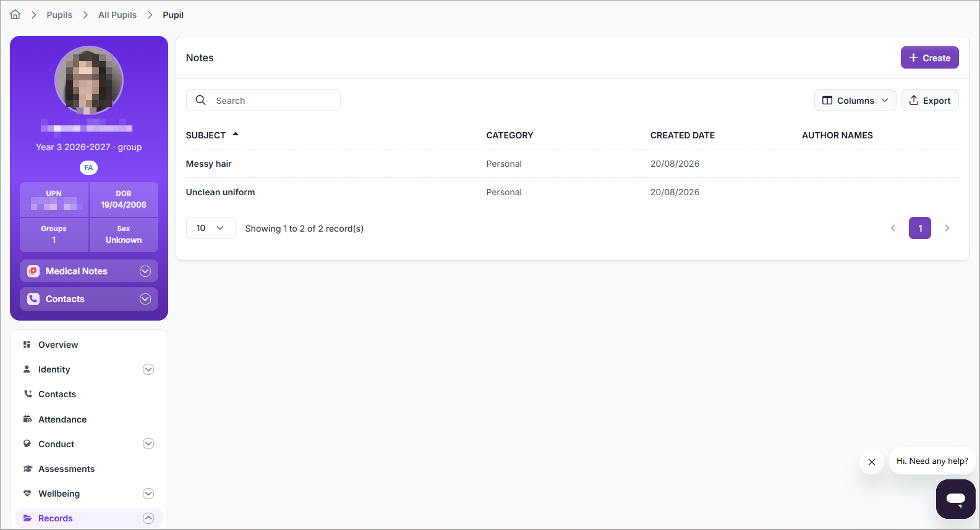Click the sidebar Contacts phone icon
980x530 pixels.
(27, 394)
